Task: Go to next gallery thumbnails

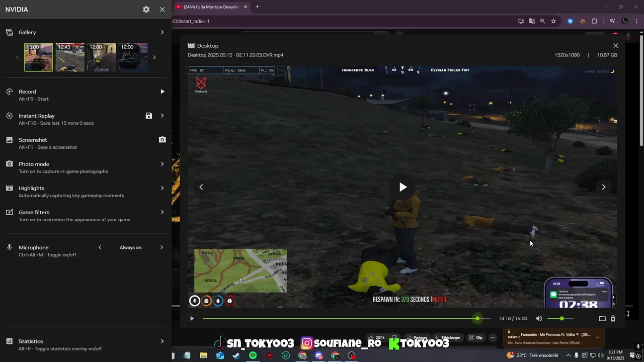Action: coord(154,57)
